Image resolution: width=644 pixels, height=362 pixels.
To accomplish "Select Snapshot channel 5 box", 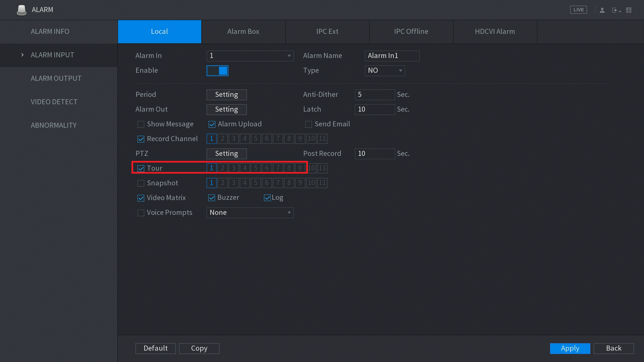I will click(x=256, y=183).
